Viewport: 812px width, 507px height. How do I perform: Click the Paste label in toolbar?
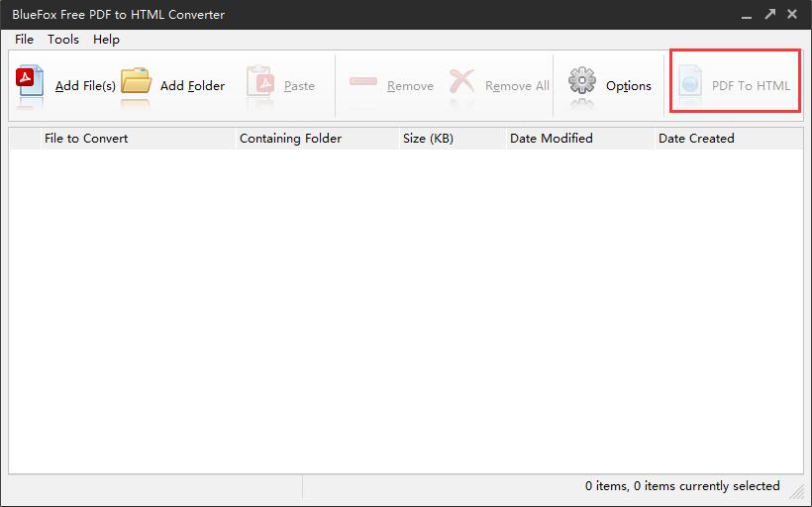click(299, 86)
